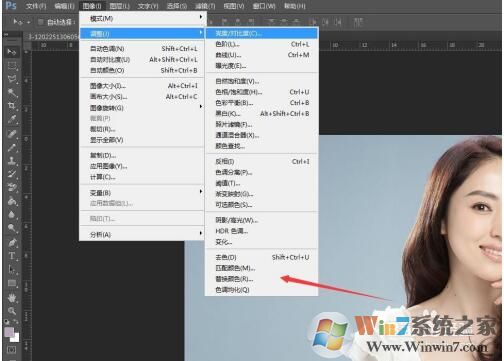Expand the 变量(B) submenu
The width and height of the screenshot is (504, 361).
coord(143,193)
